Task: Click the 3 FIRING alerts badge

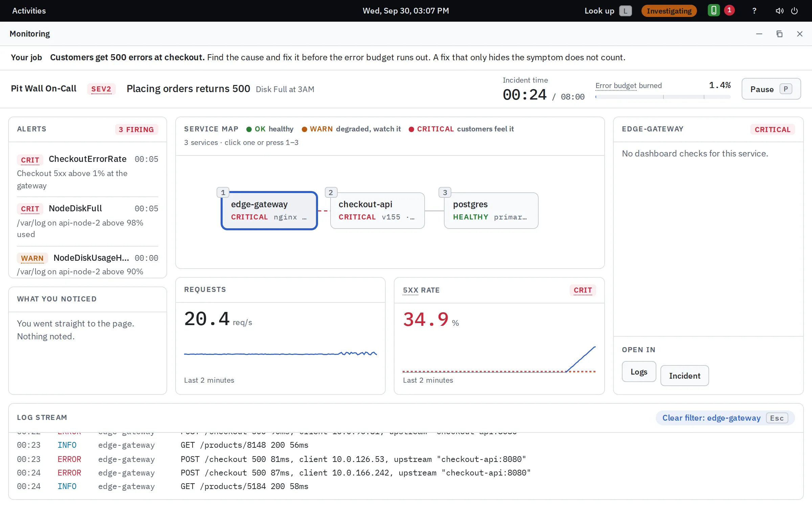Action: point(136,129)
